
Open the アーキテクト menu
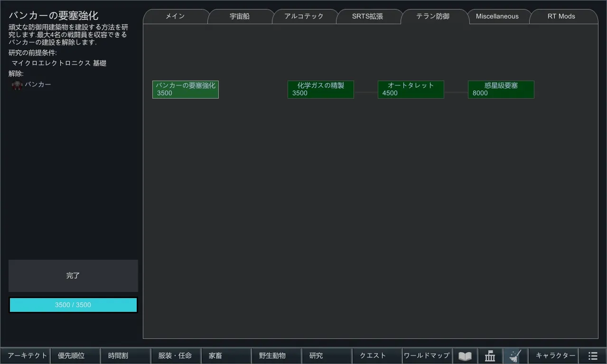[x=27, y=356]
